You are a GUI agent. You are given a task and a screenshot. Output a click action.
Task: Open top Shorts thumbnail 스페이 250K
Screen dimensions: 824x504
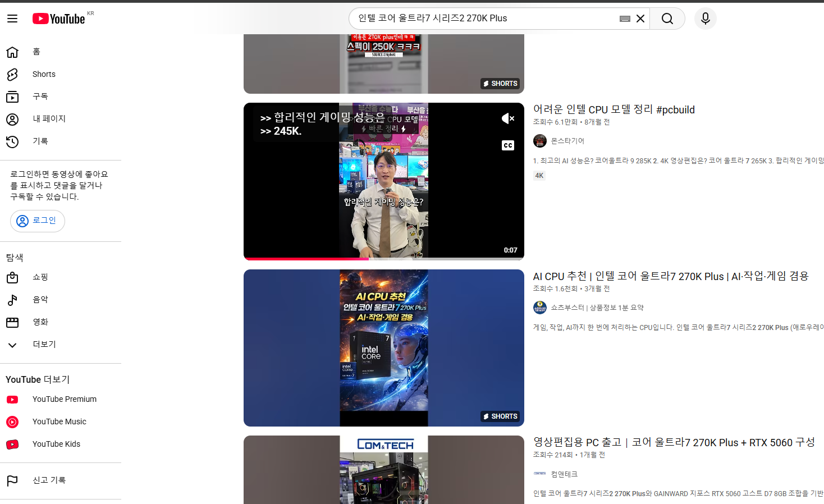click(x=384, y=63)
